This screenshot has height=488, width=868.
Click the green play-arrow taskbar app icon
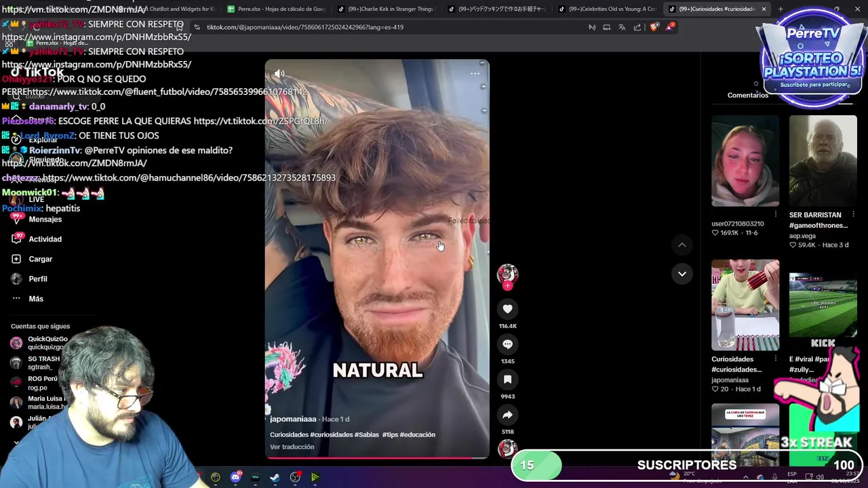315,477
